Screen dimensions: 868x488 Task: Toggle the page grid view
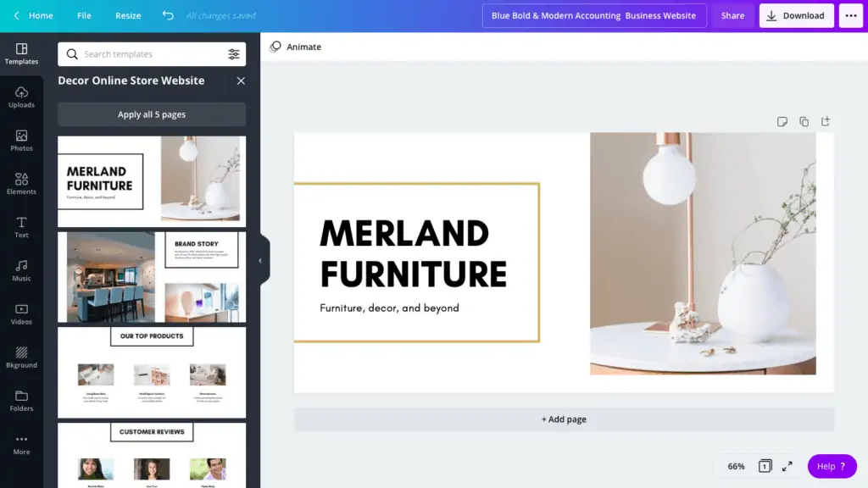click(x=765, y=466)
